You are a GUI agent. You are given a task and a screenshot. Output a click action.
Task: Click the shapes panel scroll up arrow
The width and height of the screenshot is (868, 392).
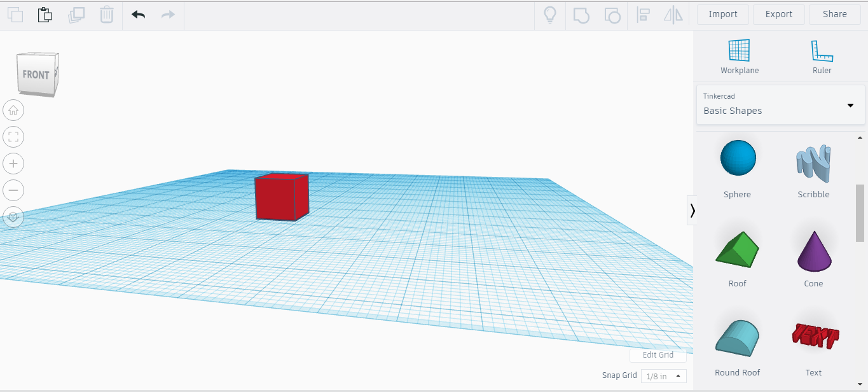click(860, 137)
